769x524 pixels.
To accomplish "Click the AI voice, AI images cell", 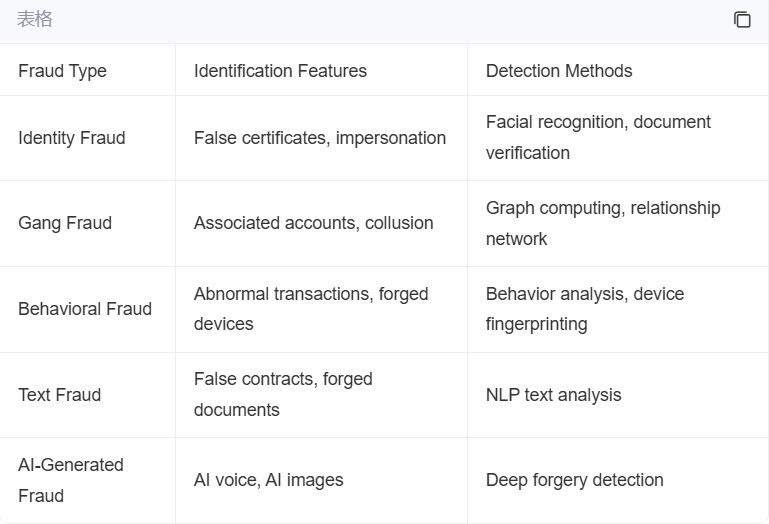I will pyautogui.click(x=321, y=480).
